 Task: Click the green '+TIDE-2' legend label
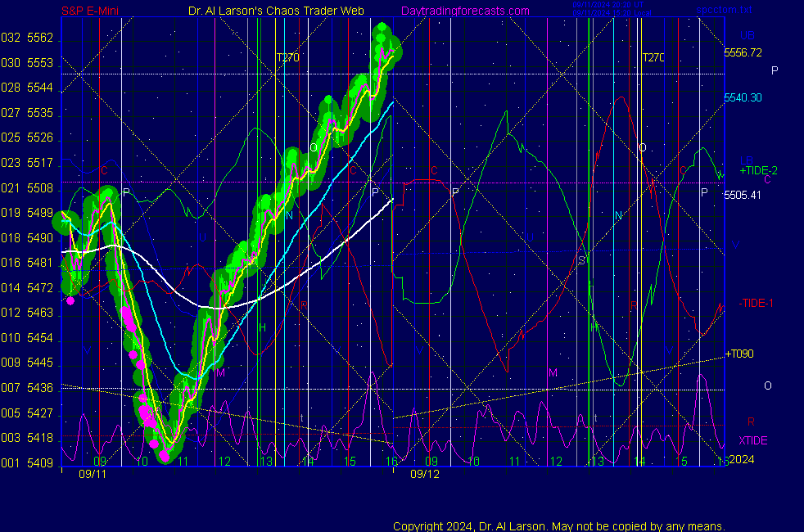[758, 171]
